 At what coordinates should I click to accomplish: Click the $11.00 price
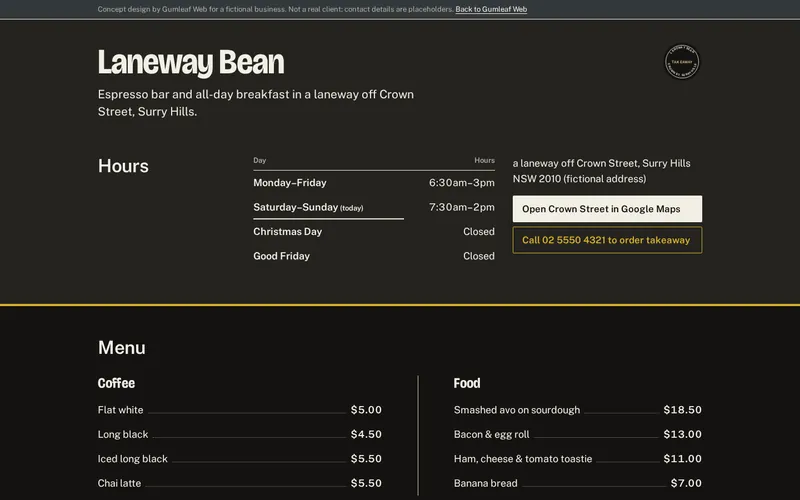click(682, 459)
